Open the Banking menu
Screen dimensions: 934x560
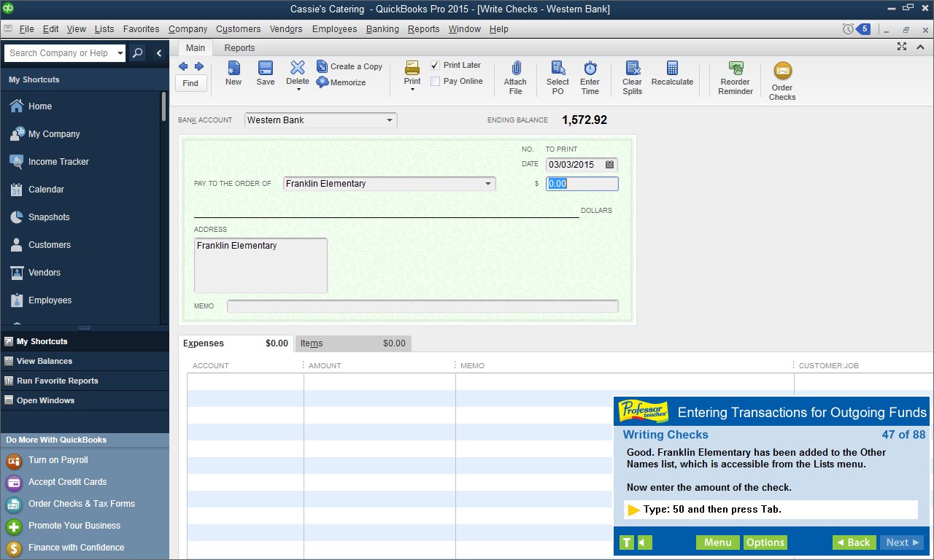point(382,29)
